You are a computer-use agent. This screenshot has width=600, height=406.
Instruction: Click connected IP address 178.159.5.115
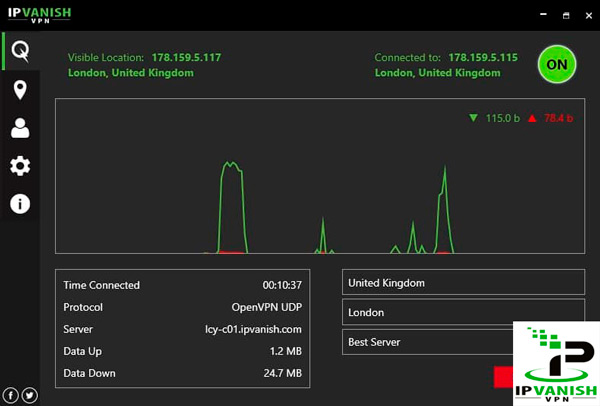pyautogui.click(x=483, y=57)
